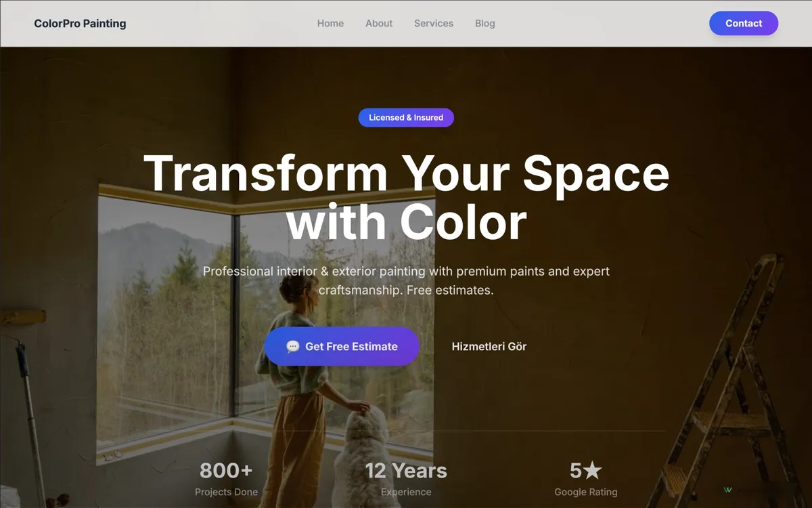Click the star icon in the Google rating

point(593,470)
